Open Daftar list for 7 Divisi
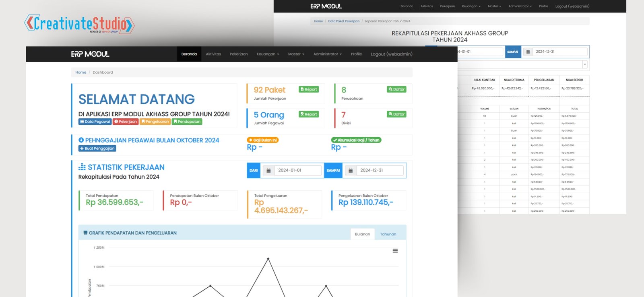This screenshot has width=644, height=297. 396,114
